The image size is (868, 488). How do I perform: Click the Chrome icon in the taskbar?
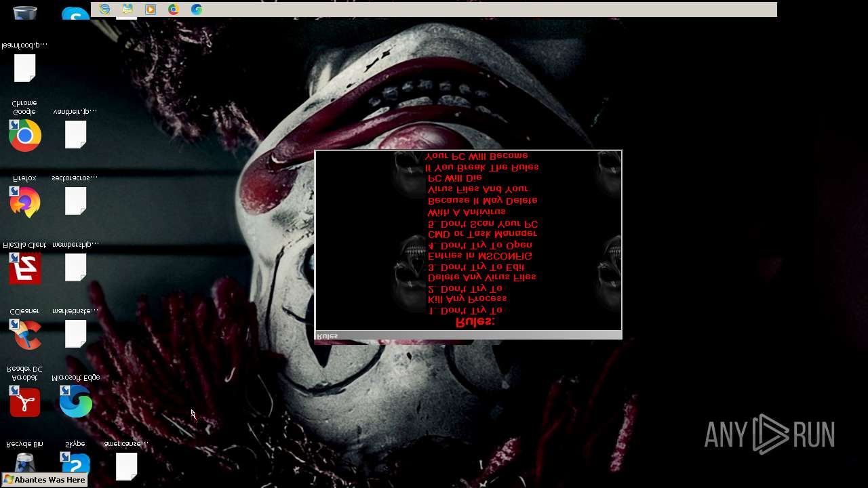[x=174, y=9]
